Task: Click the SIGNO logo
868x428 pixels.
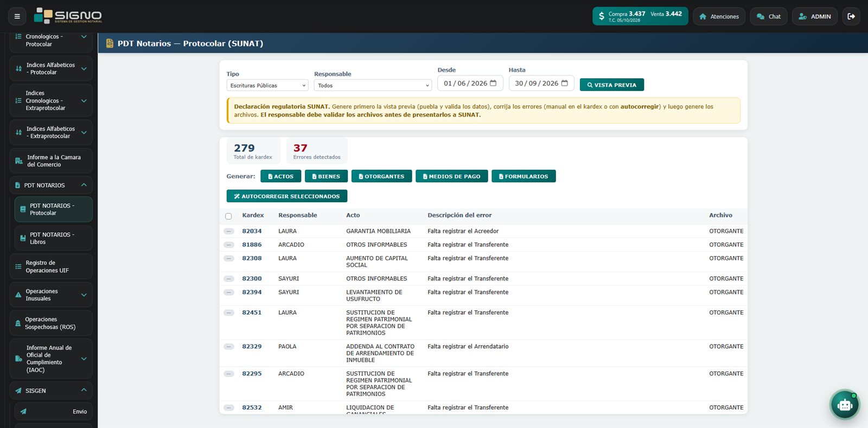Action: (68, 16)
